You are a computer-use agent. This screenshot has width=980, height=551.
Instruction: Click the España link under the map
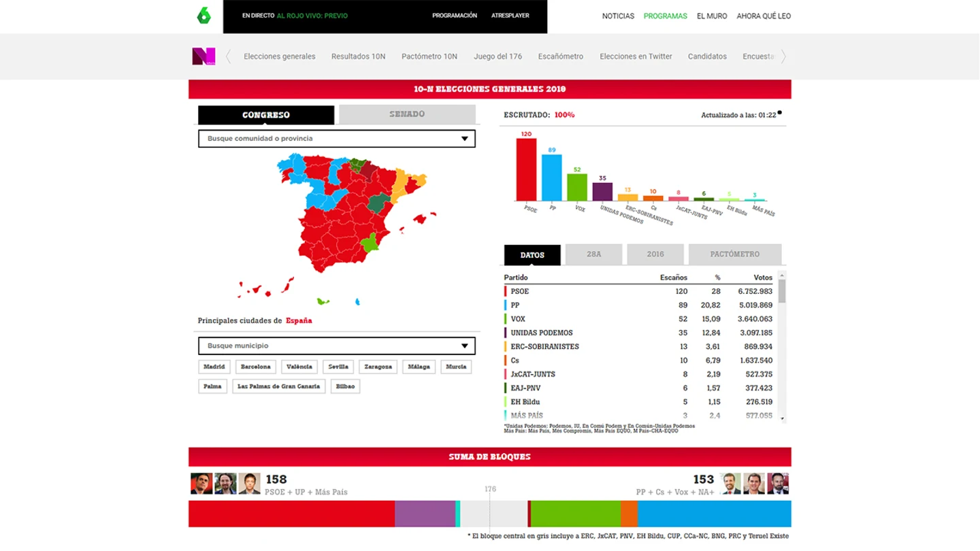pyautogui.click(x=299, y=320)
